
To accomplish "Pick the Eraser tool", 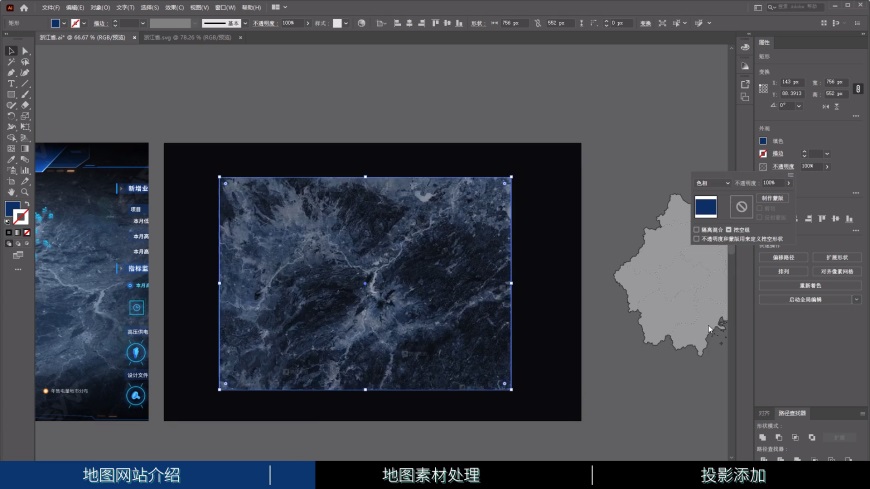I will point(25,105).
